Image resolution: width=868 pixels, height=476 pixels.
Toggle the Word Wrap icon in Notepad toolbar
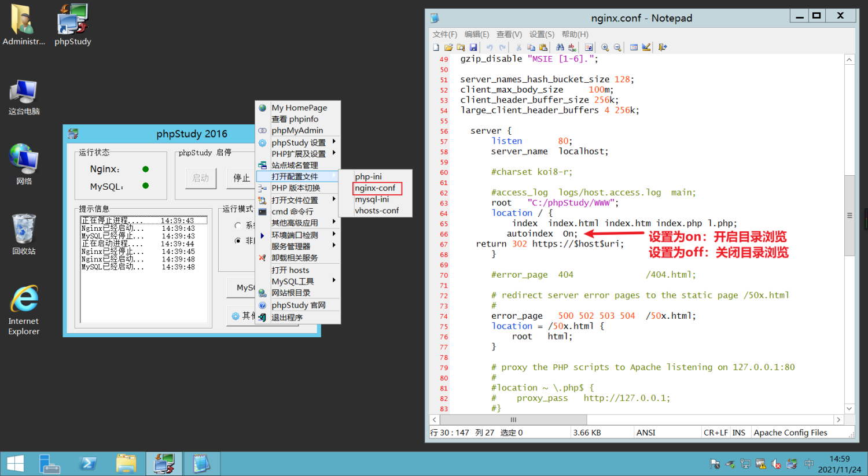click(589, 47)
